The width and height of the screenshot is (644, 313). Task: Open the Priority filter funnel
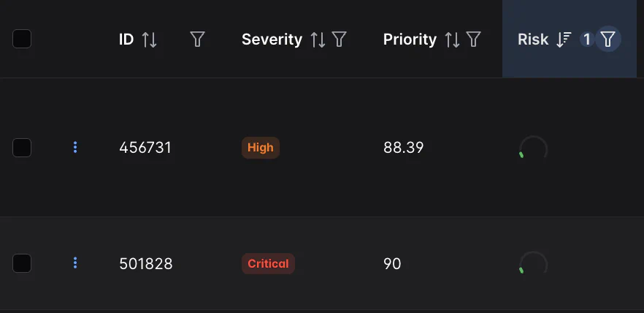point(474,39)
